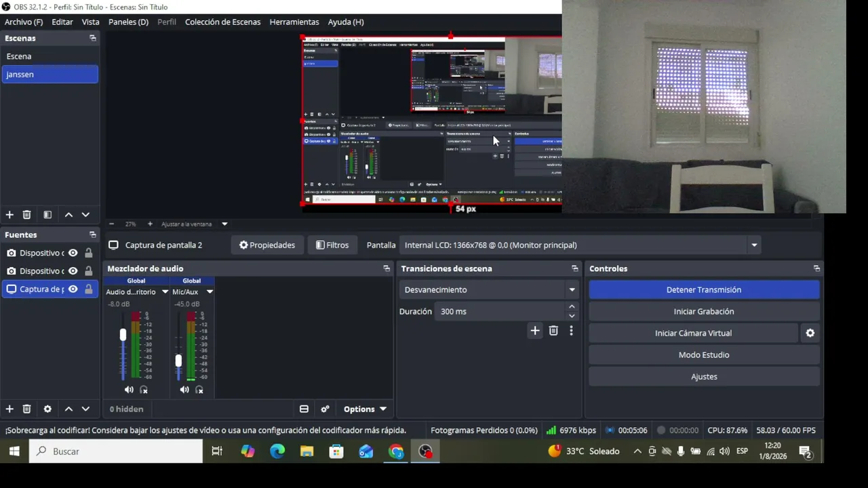The height and width of the screenshot is (488, 868).
Task: Open Microsoft Edge from the taskbar
Action: (277, 451)
